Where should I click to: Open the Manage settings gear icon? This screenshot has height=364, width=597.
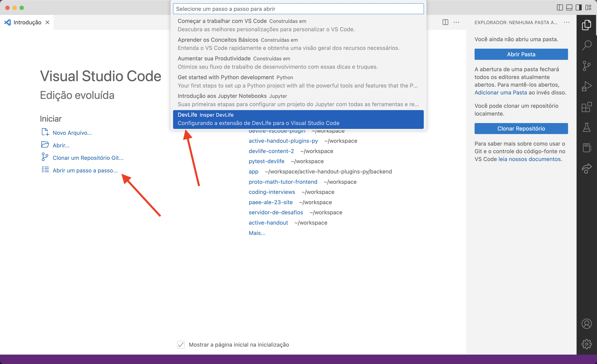(587, 344)
